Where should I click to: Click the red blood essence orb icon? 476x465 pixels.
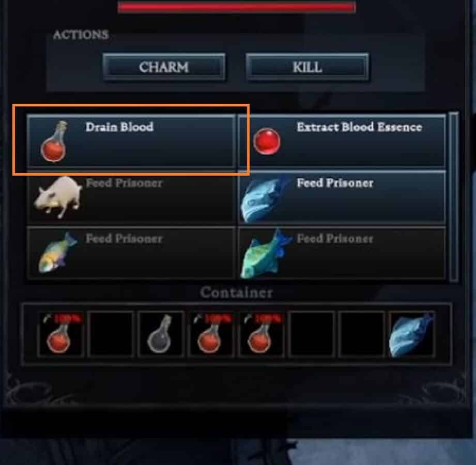[x=267, y=142]
